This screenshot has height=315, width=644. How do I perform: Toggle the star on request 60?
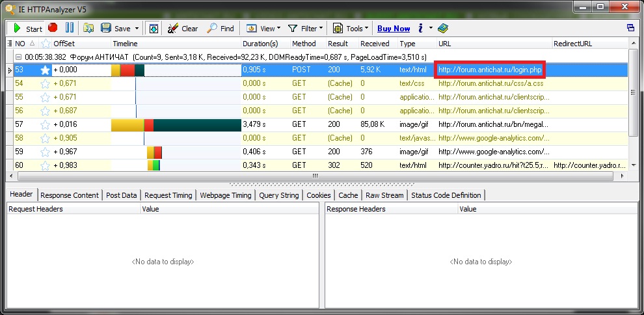pos(45,165)
